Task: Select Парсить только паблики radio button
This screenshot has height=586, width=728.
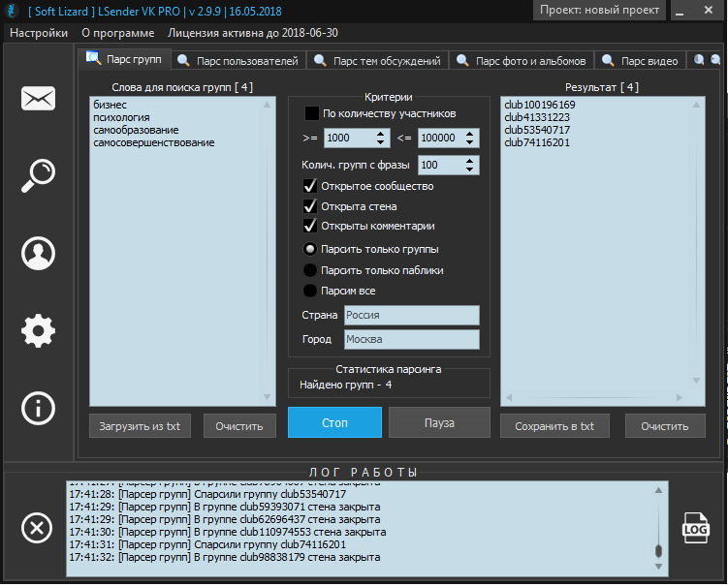Action: click(x=309, y=270)
